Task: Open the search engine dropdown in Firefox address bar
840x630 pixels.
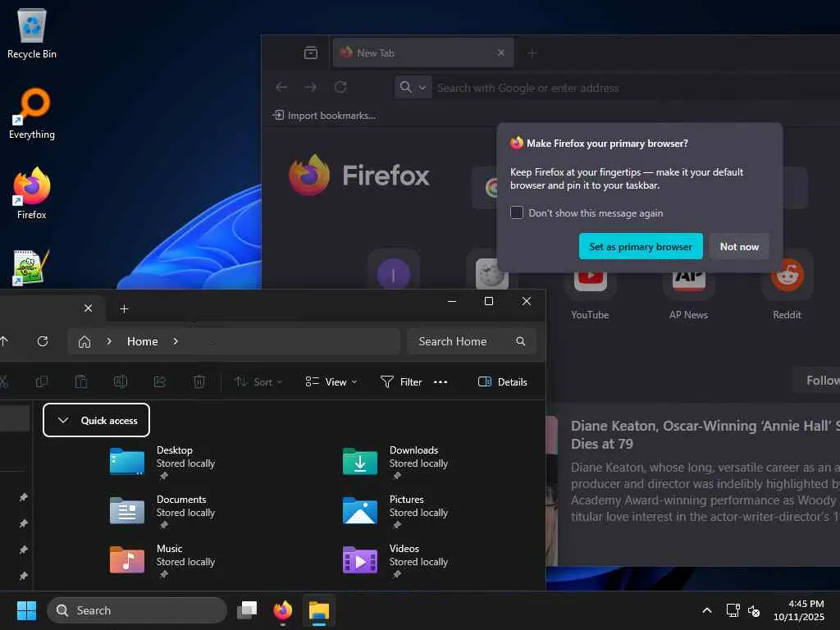Action: pos(413,87)
